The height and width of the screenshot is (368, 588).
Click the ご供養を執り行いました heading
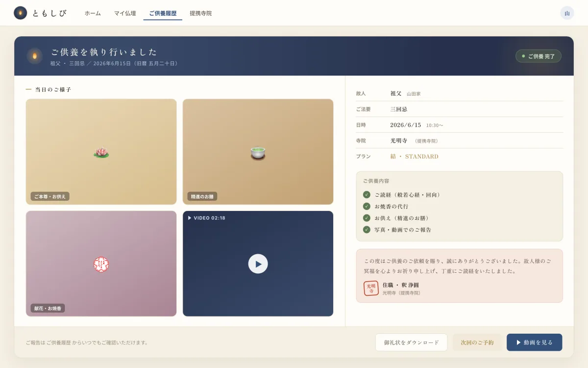pos(104,52)
